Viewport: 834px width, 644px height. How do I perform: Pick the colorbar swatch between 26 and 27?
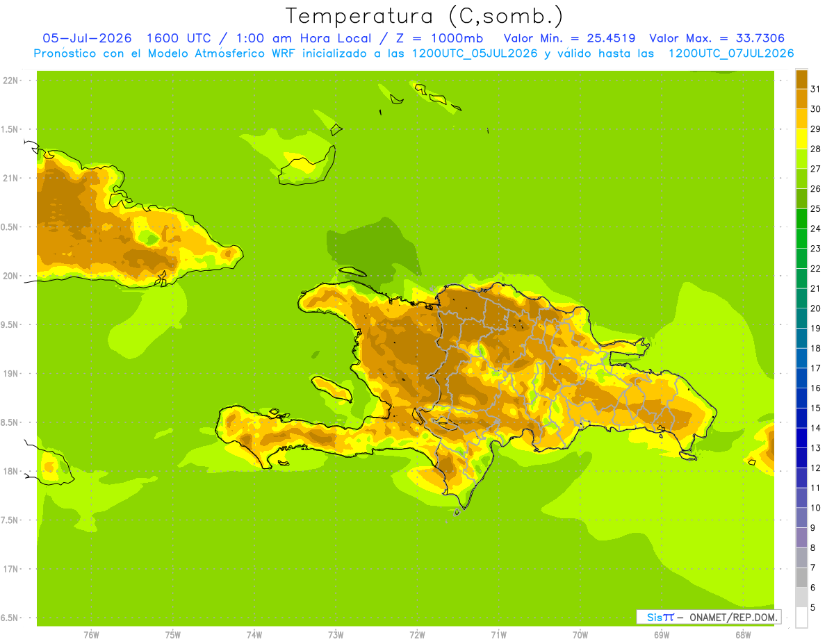(x=801, y=179)
